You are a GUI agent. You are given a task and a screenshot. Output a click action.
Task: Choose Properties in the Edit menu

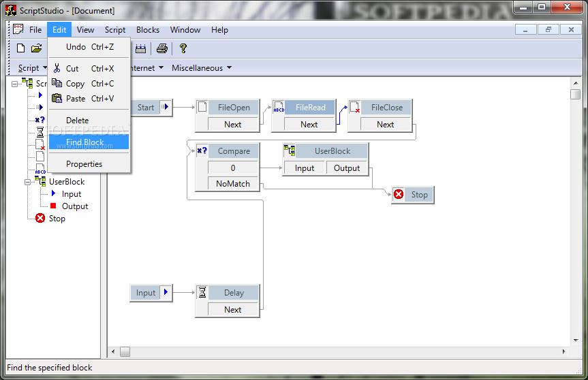click(x=89, y=163)
